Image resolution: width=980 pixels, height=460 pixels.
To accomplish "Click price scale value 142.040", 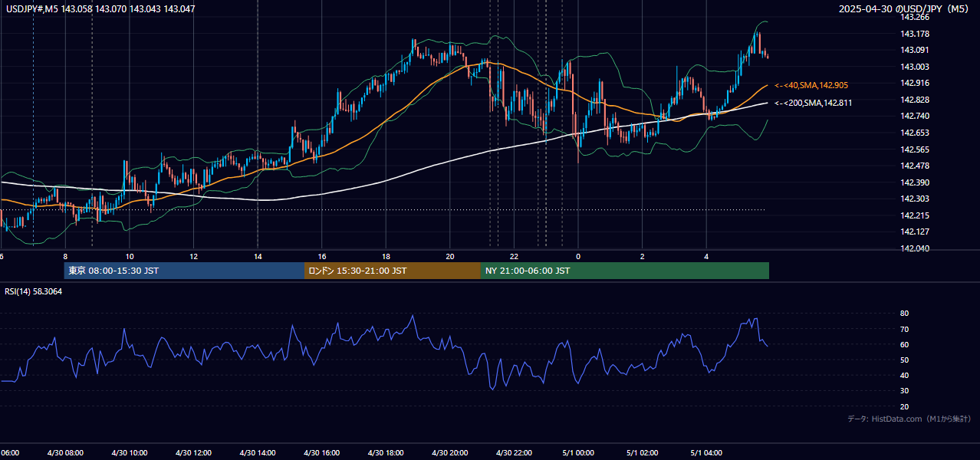I will point(916,248).
